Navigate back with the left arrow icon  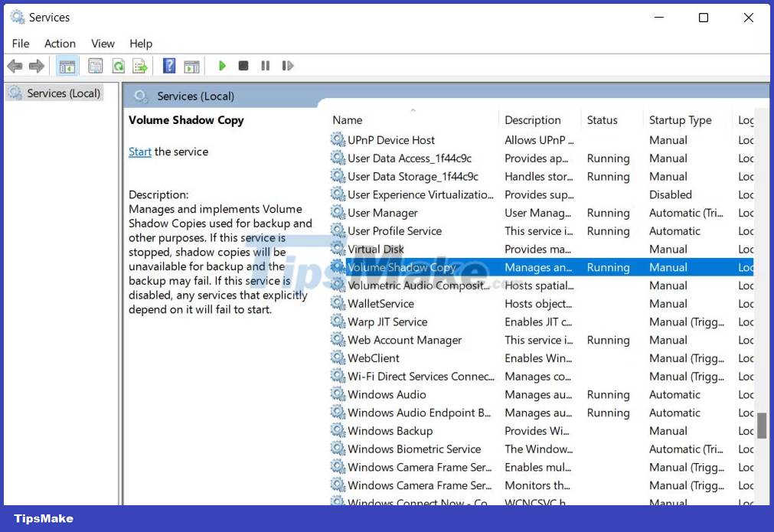pos(15,66)
